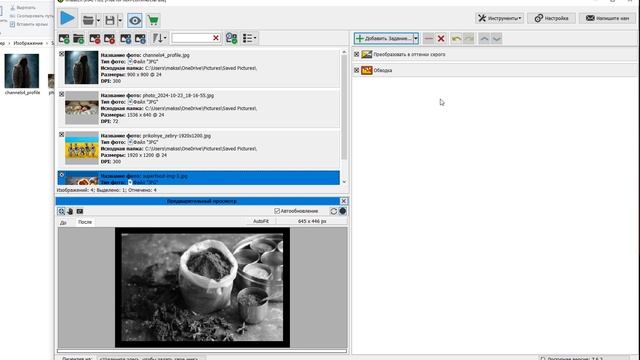
Task: Select the hand pan tool in preview
Action: (70, 211)
